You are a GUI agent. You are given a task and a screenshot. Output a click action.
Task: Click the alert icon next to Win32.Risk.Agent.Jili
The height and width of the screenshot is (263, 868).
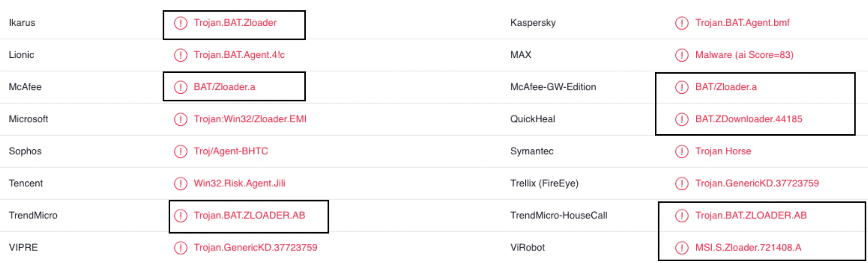point(181,184)
